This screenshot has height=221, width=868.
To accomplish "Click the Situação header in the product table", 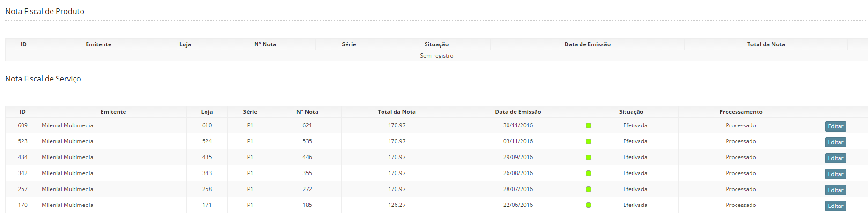I will click(436, 44).
